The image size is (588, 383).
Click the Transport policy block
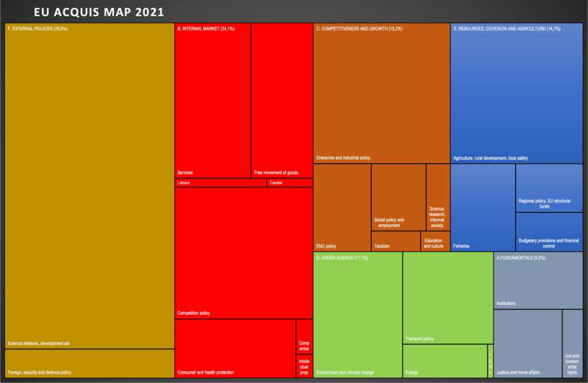coord(448,297)
